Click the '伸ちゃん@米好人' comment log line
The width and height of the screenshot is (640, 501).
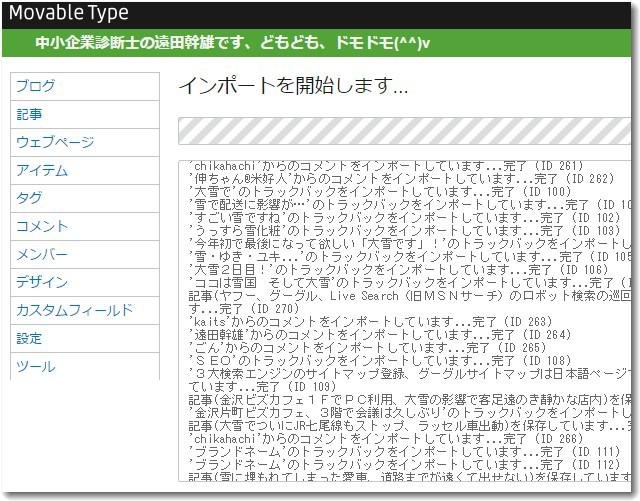point(402,179)
